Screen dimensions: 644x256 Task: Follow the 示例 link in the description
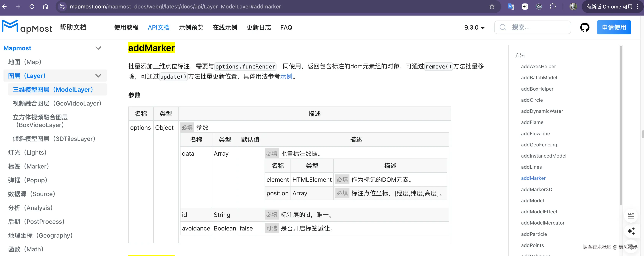(x=286, y=76)
